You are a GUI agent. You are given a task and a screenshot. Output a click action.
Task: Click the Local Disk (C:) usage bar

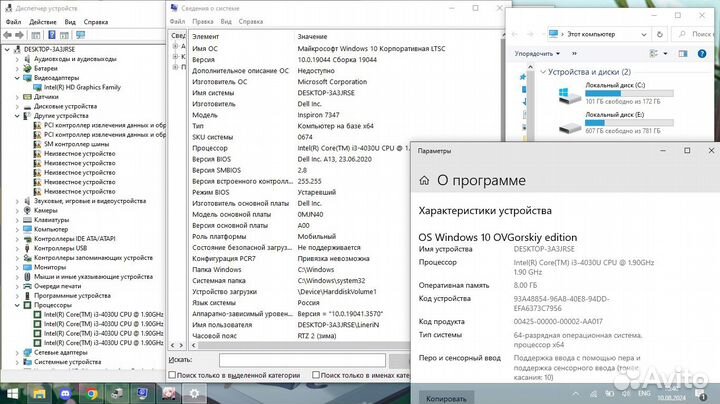click(x=629, y=94)
